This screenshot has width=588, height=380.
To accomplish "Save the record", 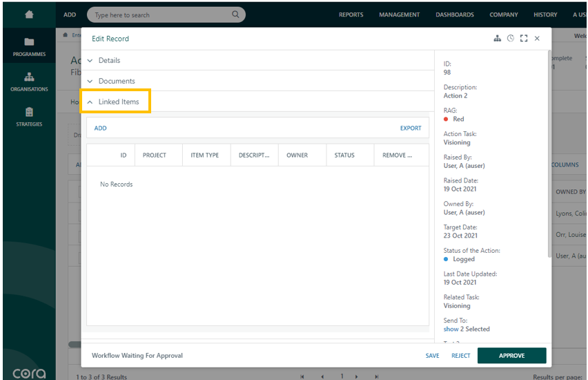I will click(x=432, y=356).
